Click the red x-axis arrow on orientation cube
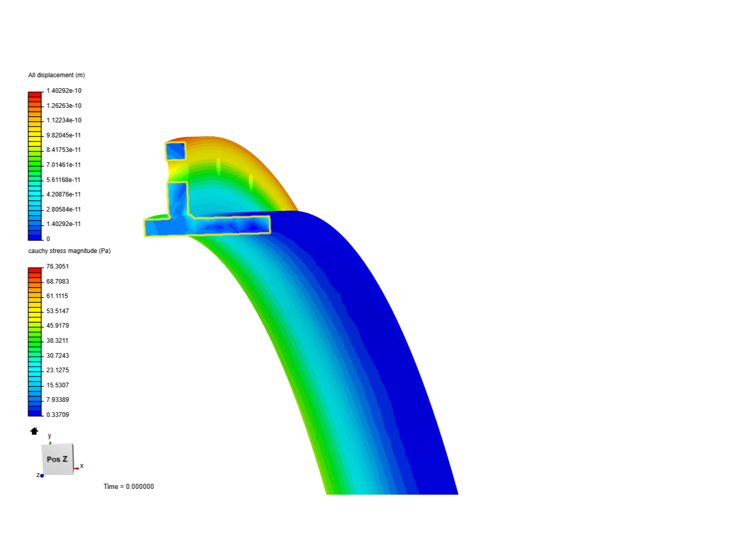This screenshot has width=747, height=560. (77, 468)
